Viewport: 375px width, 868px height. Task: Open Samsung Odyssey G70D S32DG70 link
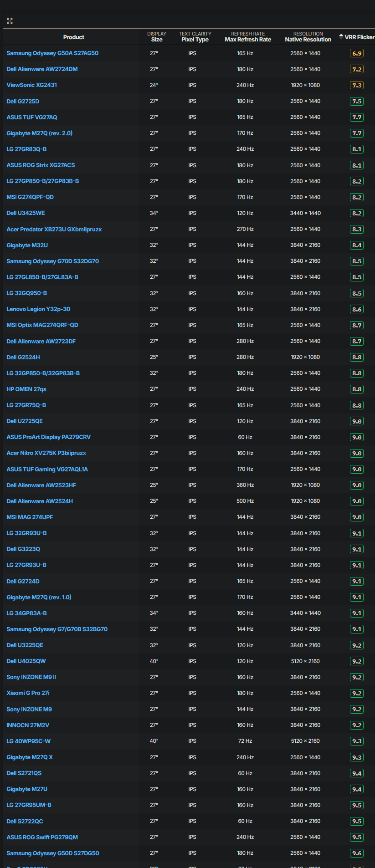click(52, 261)
